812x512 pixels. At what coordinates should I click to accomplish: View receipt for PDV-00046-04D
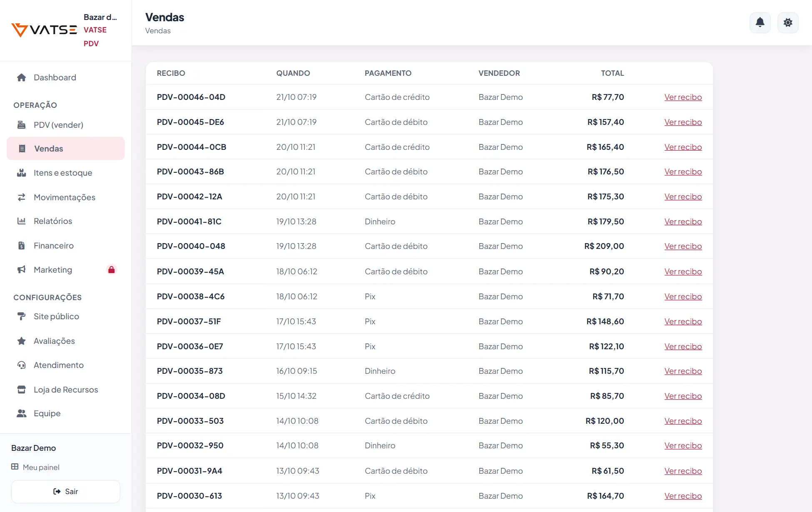(x=683, y=97)
